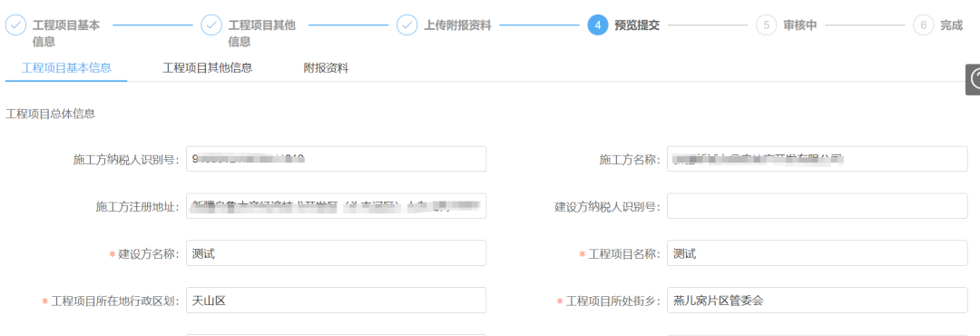Screen dimensions: 980x336
Task: Click the 上传附报资料 step label
Action: (x=458, y=25)
